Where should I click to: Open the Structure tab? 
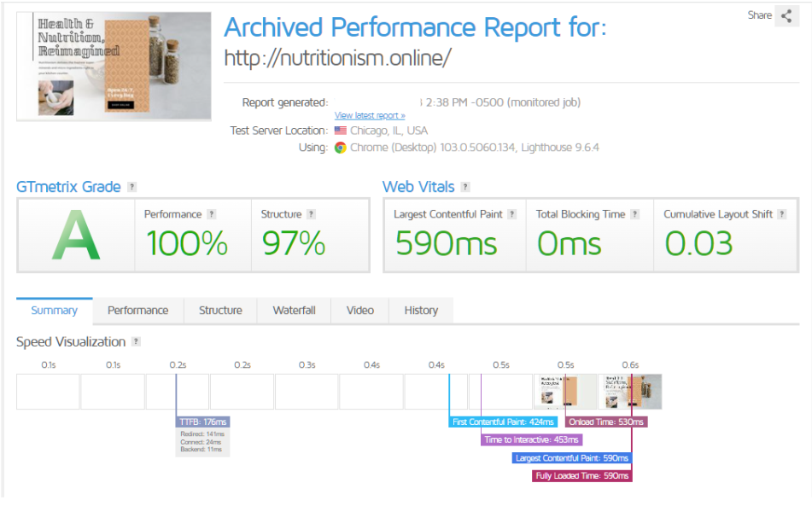pyautogui.click(x=220, y=311)
